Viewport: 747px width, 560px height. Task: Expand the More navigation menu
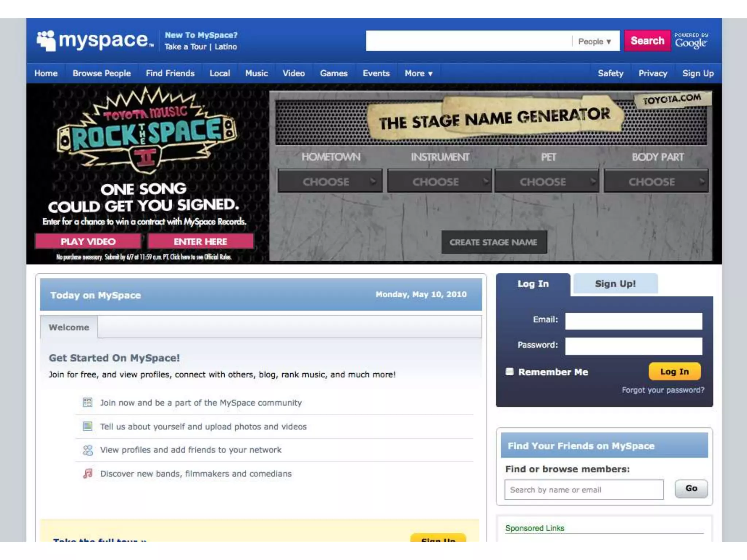click(x=418, y=73)
